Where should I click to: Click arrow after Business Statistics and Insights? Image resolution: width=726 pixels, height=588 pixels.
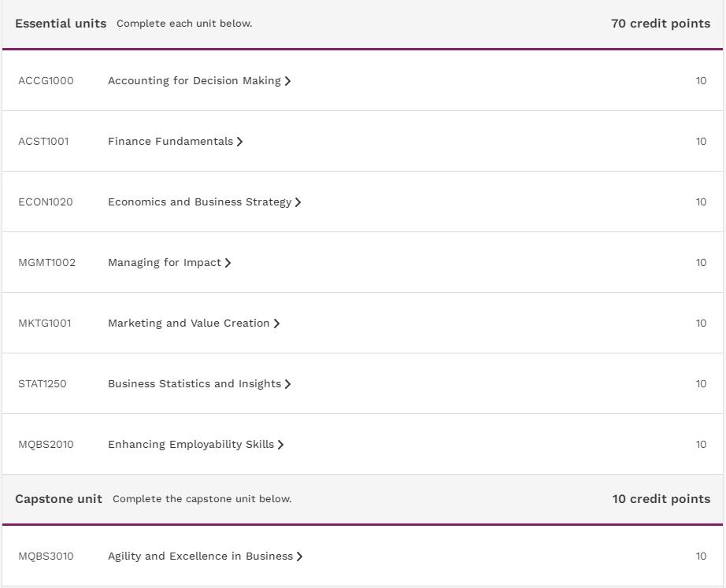tap(287, 384)
